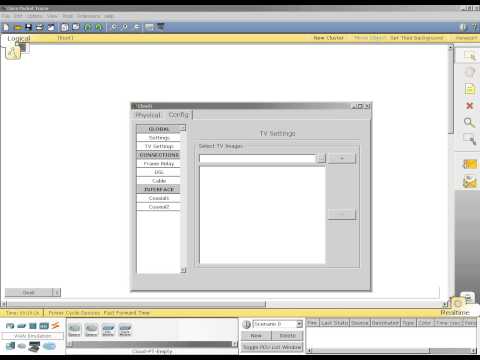The image size is (480, 360).
Task: Choose the Select tool in right sidebar
Action: [470, 56]
